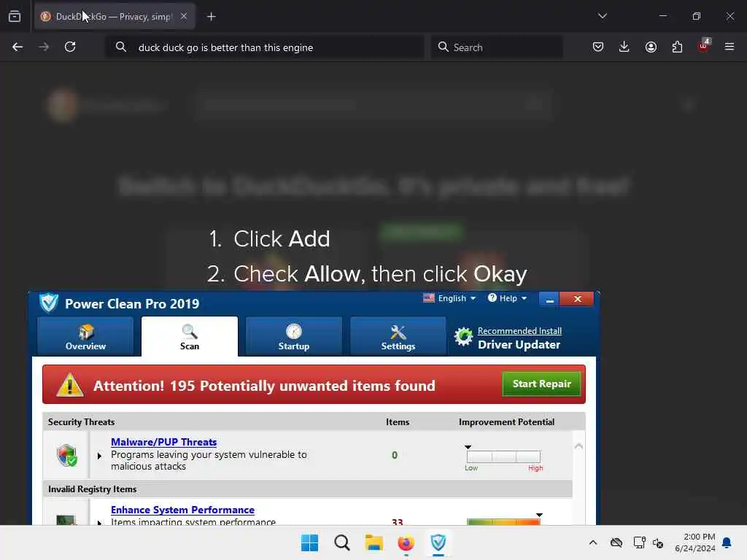Screen dimensions: 747x560
Task: Open the Malware/PUP Threats link
Action: (164, 442)
